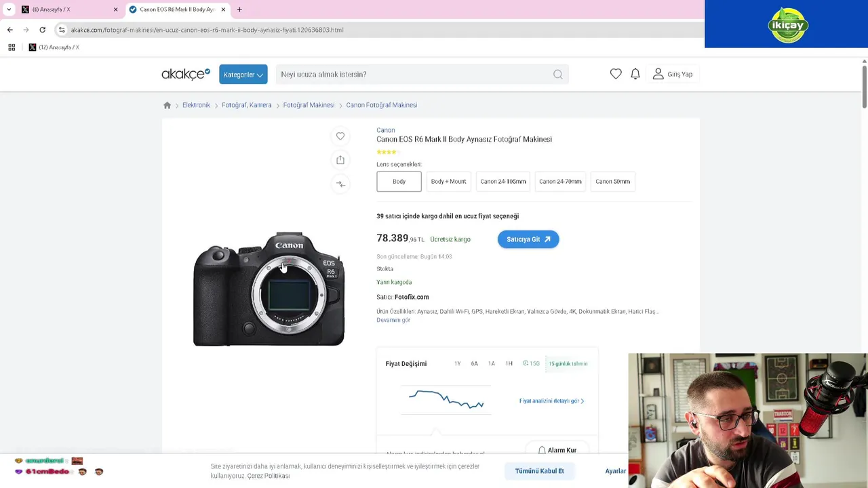Click the price change line chart

click(446, 399)
